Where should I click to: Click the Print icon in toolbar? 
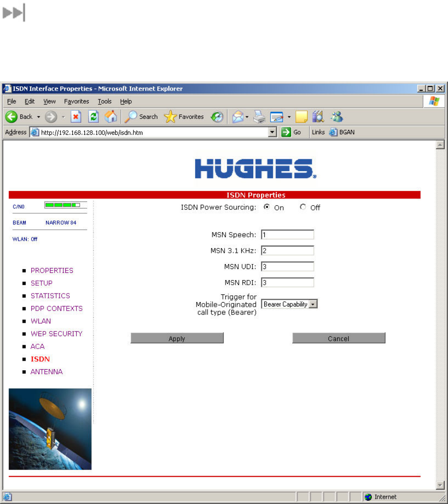[x=259, y=117]
